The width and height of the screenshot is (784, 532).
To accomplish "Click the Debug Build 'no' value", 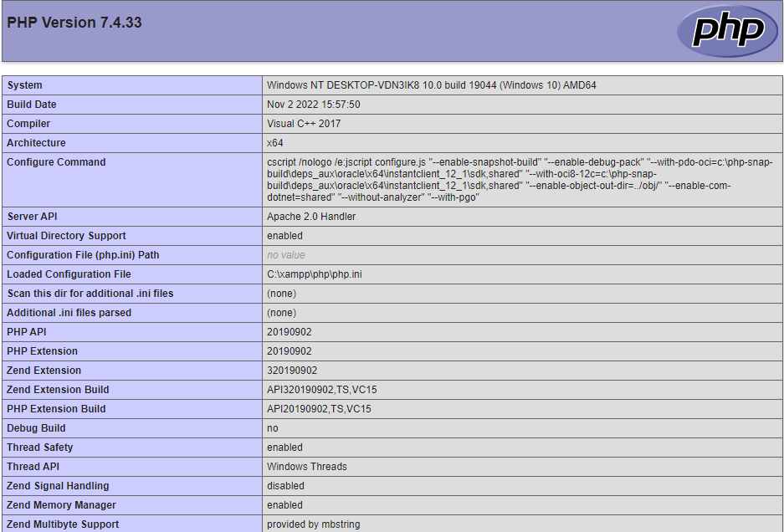I will [273, 428].
